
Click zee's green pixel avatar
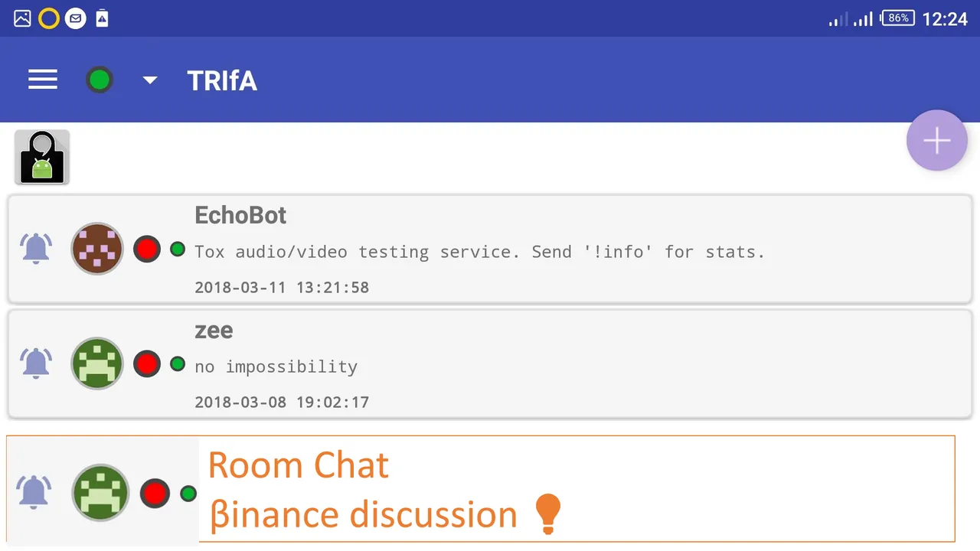tap(97, 364)
